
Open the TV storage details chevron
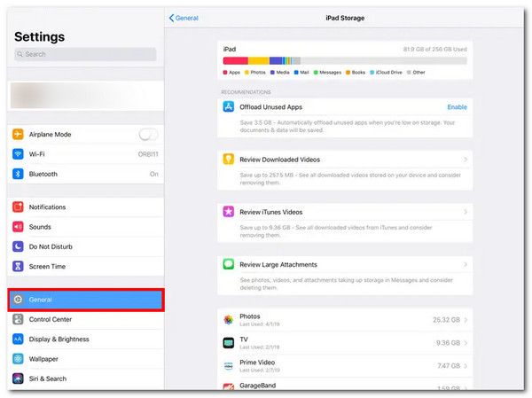(465, 343)
